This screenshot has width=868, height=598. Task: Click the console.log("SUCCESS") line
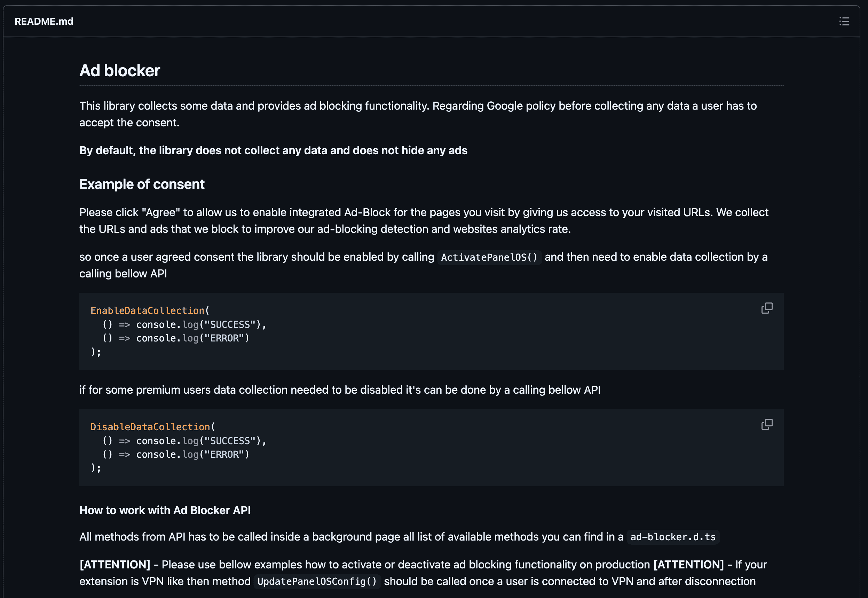click(x=183, y=324)
